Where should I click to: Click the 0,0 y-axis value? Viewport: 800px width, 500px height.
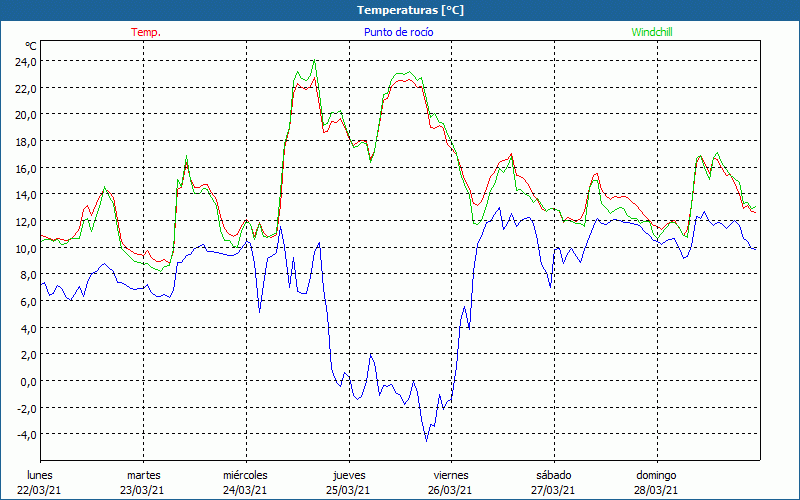[28, 382]
